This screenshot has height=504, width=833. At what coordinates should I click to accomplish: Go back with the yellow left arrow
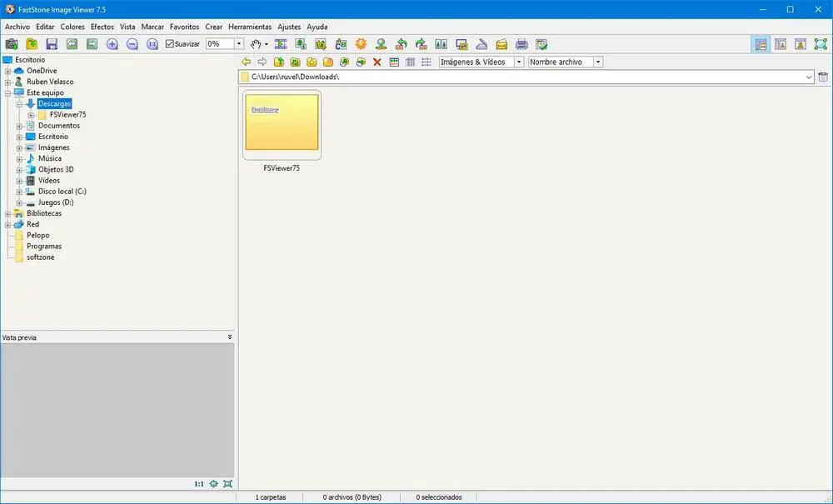point(246,62)
